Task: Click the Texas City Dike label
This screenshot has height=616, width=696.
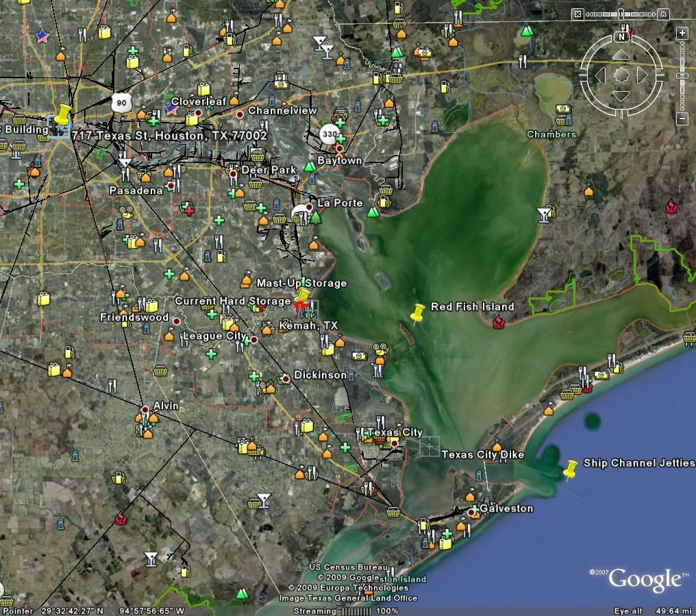Action: click(x=483, y=455)
